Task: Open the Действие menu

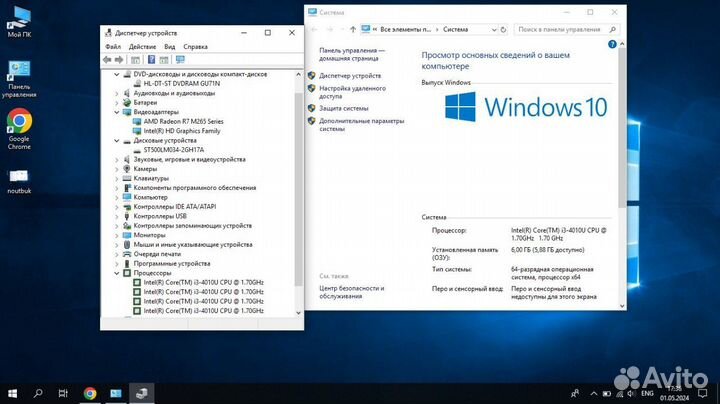Action: click(142, 47)
